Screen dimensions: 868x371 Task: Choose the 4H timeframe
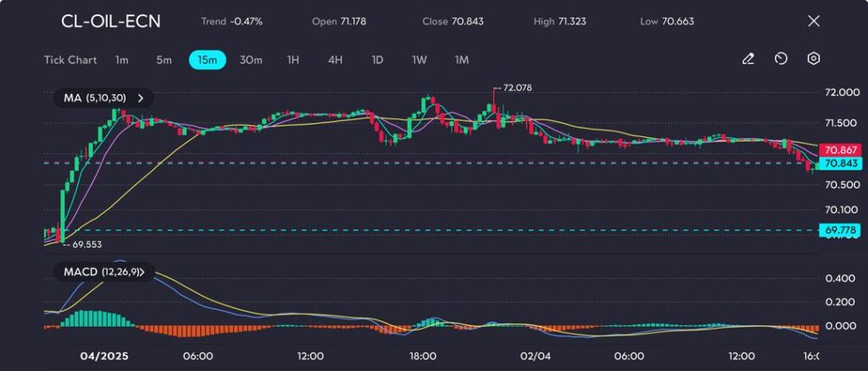click(335, 60)
